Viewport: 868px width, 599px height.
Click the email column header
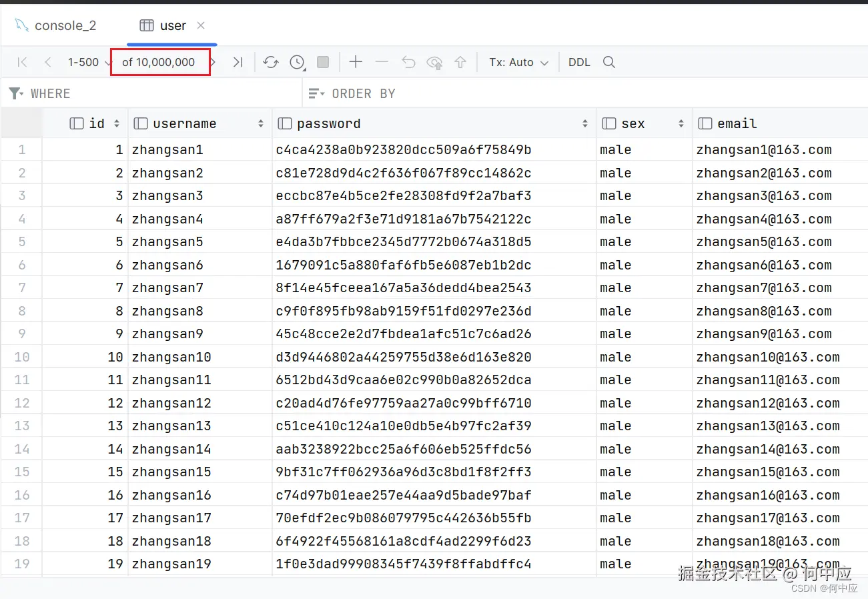(781, 123)
